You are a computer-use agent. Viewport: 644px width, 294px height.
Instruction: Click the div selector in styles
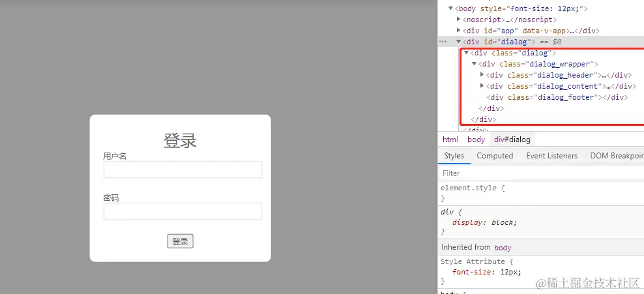446,213
